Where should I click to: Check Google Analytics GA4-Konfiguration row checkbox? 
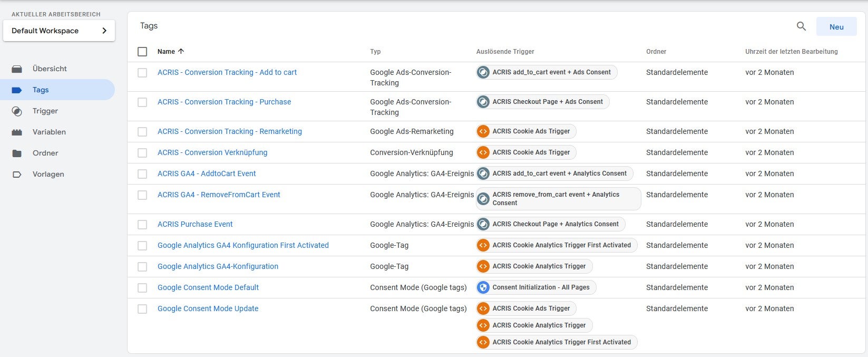(x=142, y=267)
